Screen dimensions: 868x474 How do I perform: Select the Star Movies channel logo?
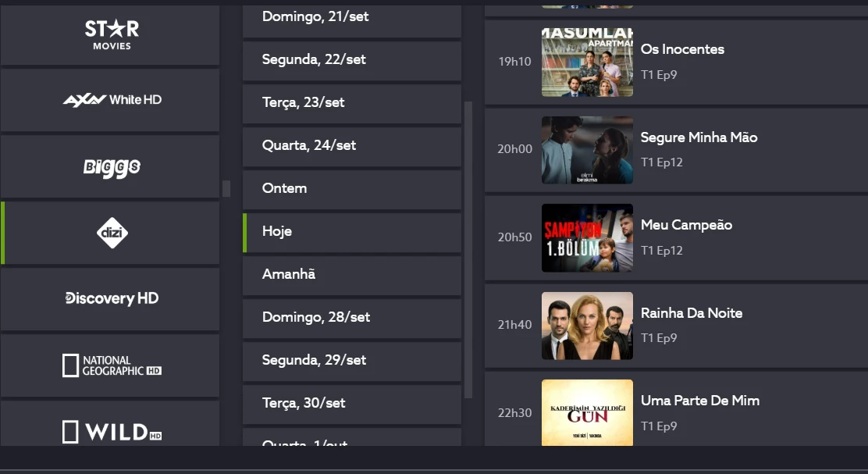pos(112,34)
